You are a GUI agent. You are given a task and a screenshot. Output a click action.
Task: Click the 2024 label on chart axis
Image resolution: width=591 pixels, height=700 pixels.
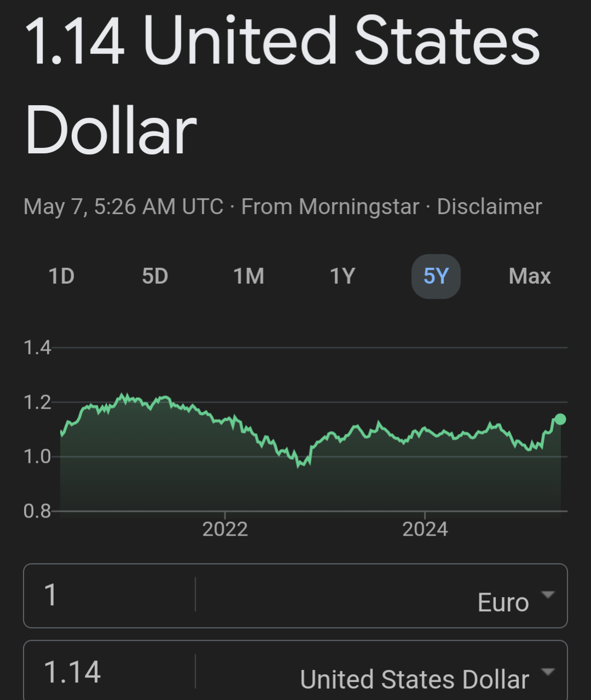[425, 529]
